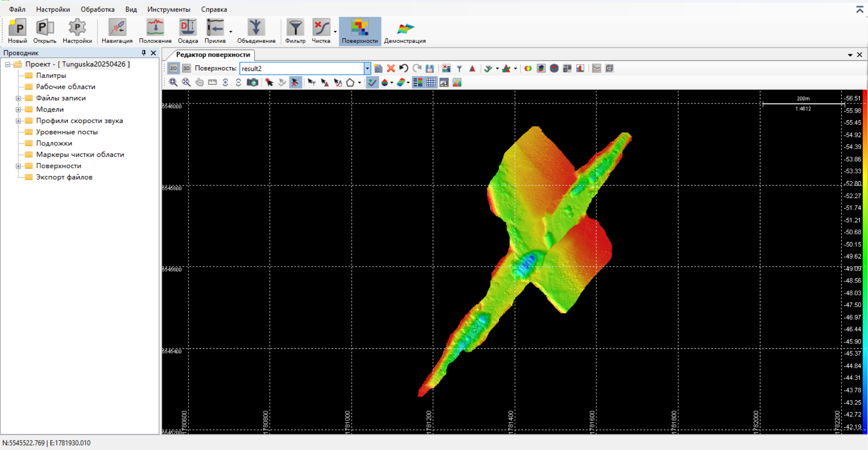Screen dimensions: 868x450
Task: Select the pan hand tool
Action: (x=199, y=82)
